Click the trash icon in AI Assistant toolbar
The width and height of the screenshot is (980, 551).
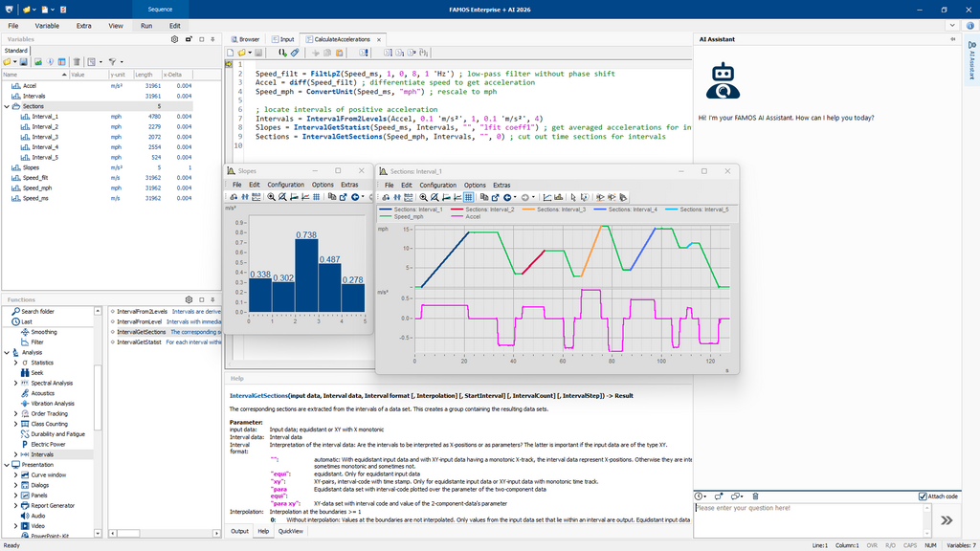tap(756, 496)
